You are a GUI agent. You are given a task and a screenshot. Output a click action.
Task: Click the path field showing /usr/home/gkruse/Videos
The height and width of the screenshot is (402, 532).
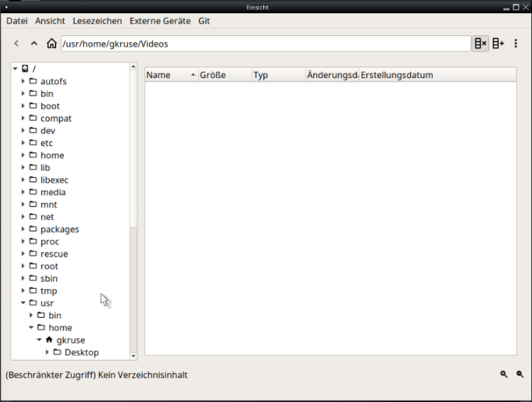(266, 44)
